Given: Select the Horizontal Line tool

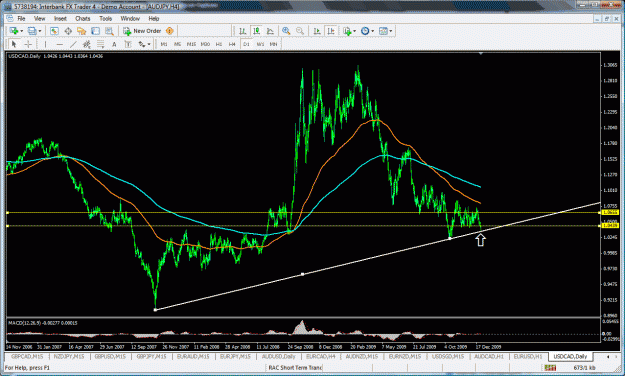Looking at the screenshot, I should pyautogui.click(x=59, y=44).
